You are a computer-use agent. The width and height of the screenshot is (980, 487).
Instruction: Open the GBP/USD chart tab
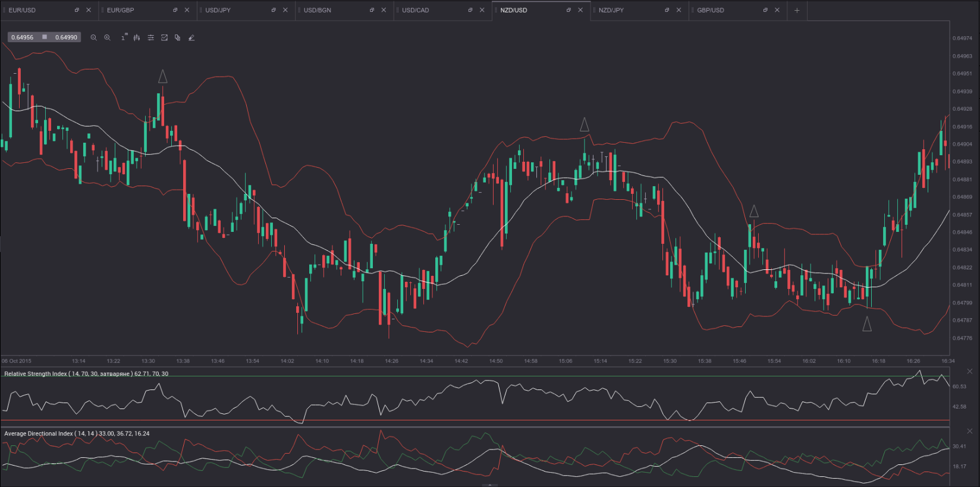click(711, 10)
